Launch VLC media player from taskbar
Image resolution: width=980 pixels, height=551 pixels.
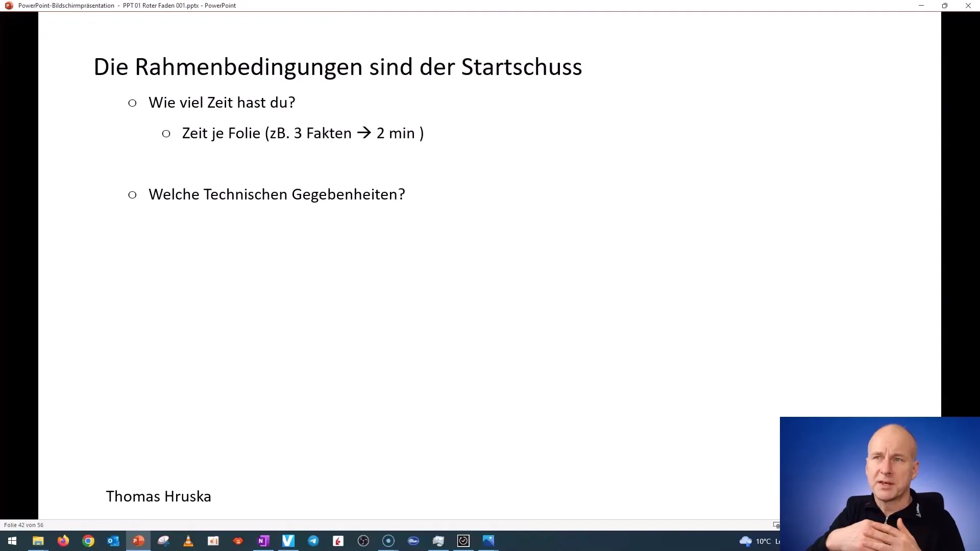point(188,541)
